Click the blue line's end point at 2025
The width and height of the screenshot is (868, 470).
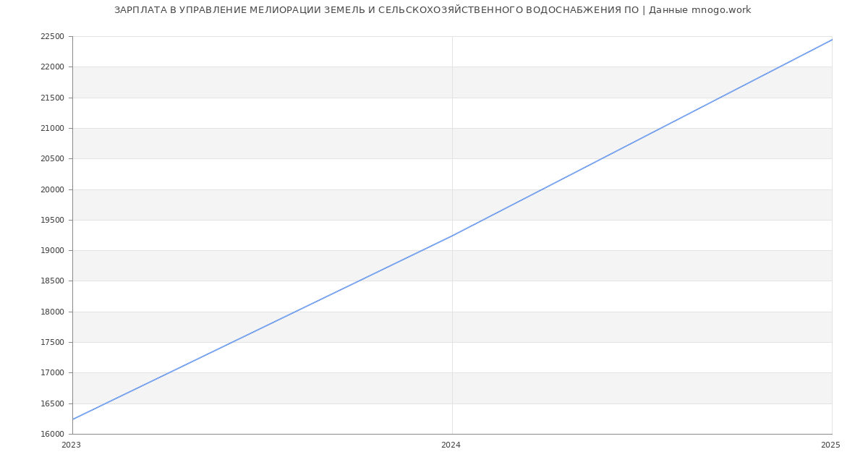[x=831, y=40]
